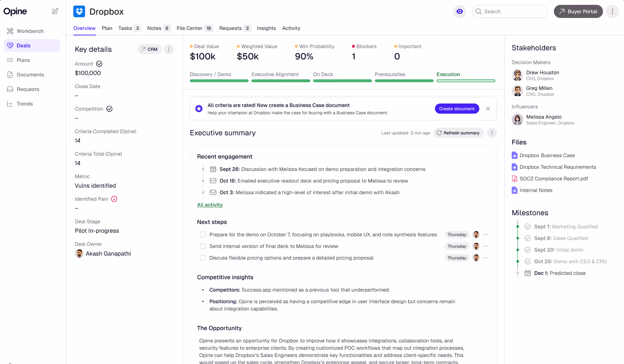The height and width of the screenshot is (364, 624).
Task: Open Executive summary more options menu
Action: click(x=492, y=133)
